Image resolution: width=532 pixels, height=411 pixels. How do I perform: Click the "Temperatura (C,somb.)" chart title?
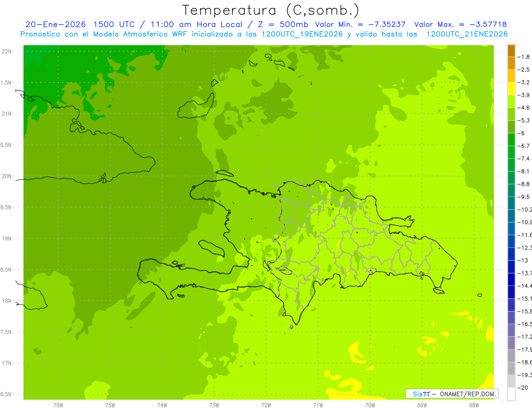tap(270, 10)
